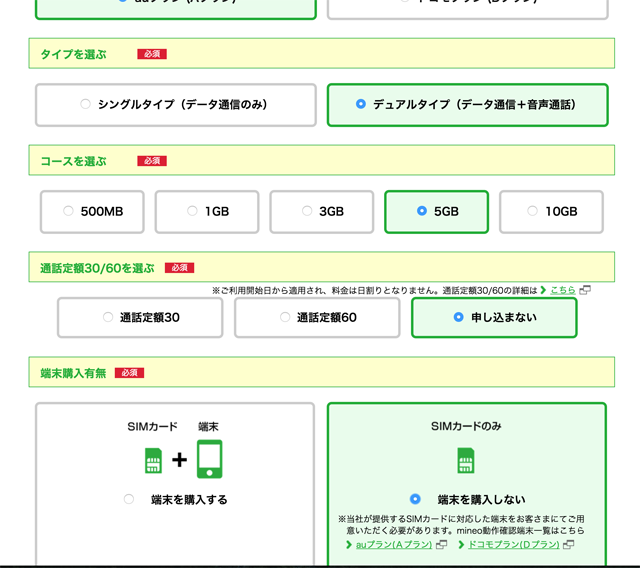Screen dimensions: 640x568
Task: Click 通話定額30/60を選ぶ section heading
Action: (x=97, y=268)
